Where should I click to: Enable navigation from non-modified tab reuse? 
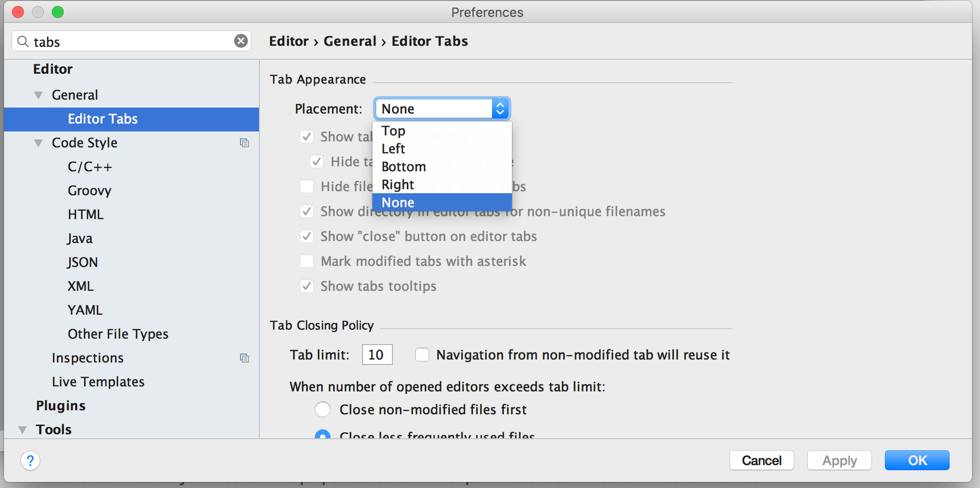point(422,355)
